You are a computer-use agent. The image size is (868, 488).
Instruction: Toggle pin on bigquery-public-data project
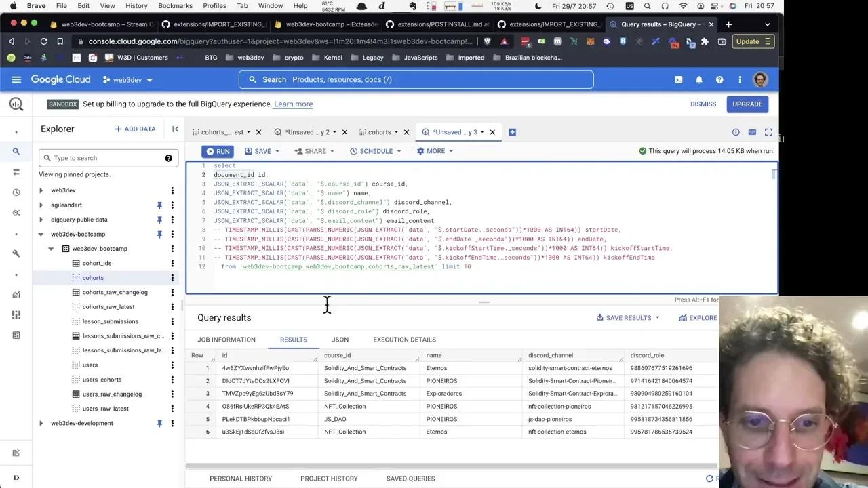point(159,220)
